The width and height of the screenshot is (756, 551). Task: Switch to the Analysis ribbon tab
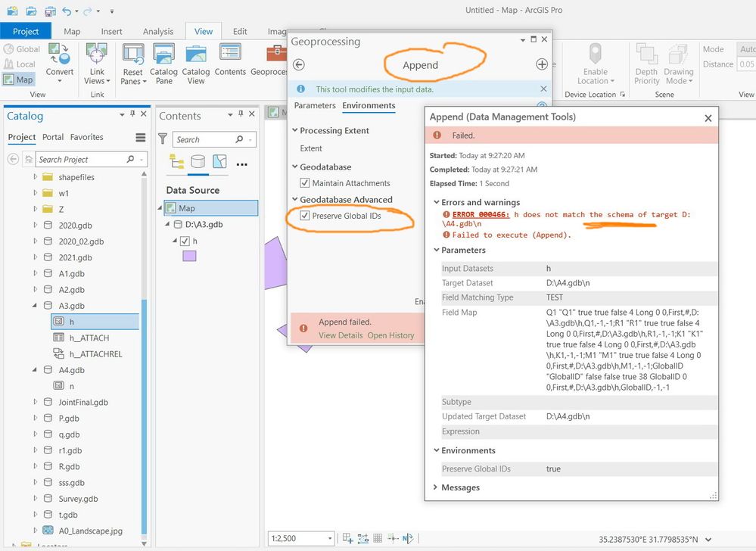click(x=158, y=31)
